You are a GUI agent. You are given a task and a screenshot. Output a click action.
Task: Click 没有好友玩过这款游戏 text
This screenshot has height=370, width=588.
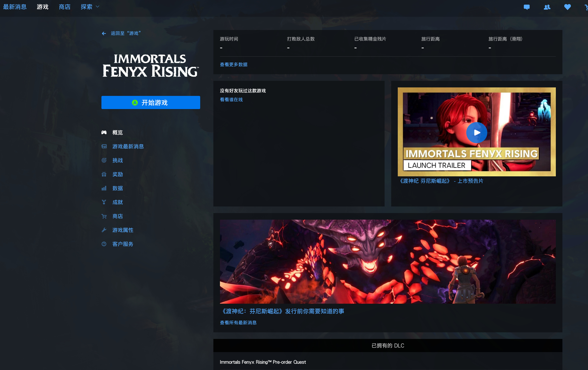click(x=243, y=91)
